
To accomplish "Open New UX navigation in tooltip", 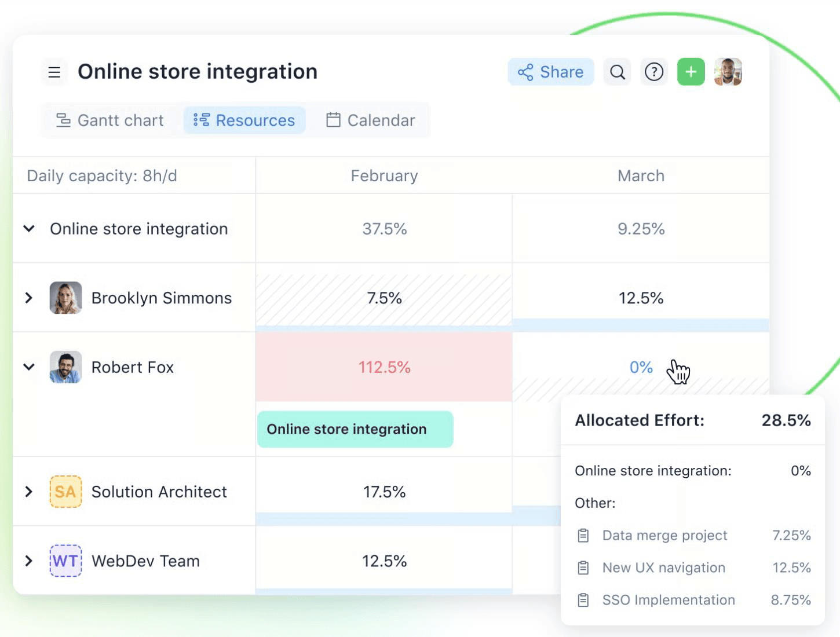I will pos(664,568).
